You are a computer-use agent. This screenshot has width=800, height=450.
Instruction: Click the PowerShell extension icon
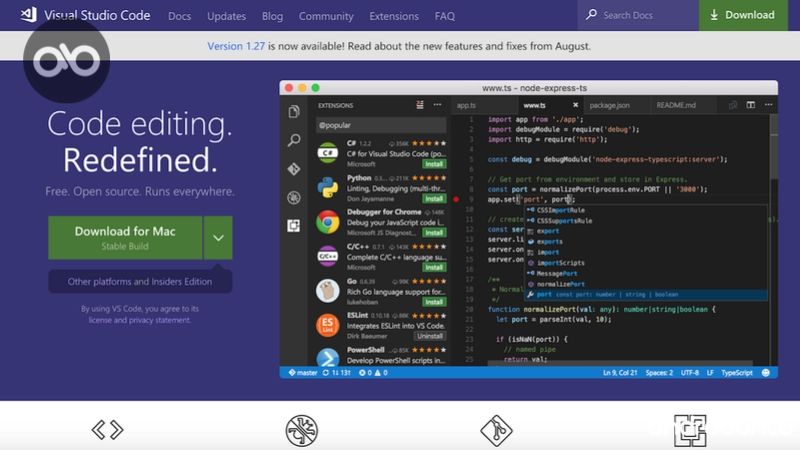(328, 357)
